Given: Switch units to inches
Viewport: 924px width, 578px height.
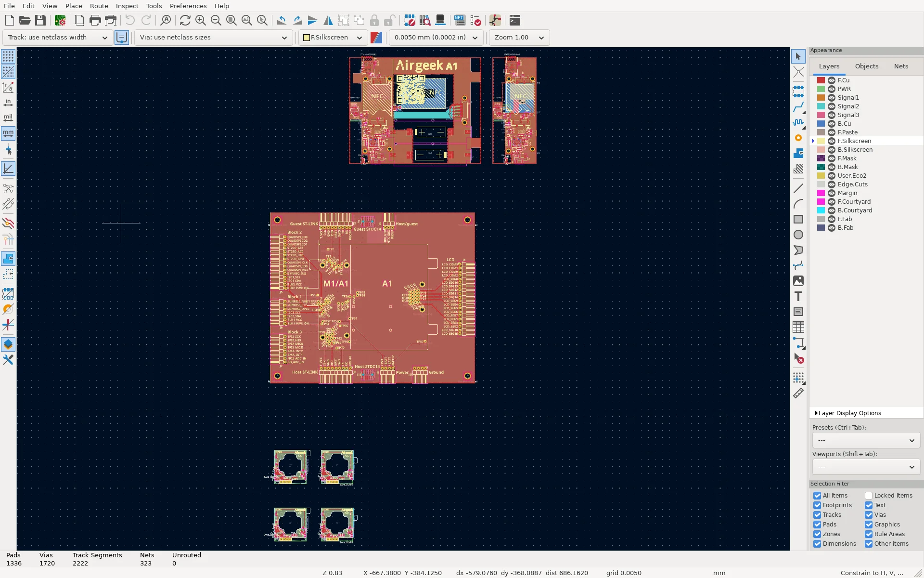Looking at the screenshot, I should click(8, 103).
